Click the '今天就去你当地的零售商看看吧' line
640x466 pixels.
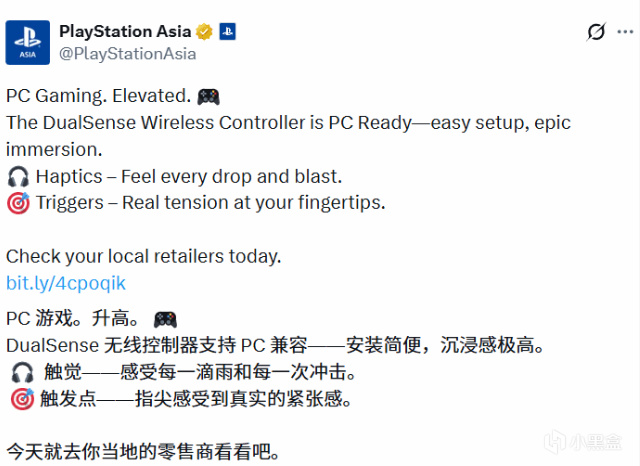click(x=141, y=450)
